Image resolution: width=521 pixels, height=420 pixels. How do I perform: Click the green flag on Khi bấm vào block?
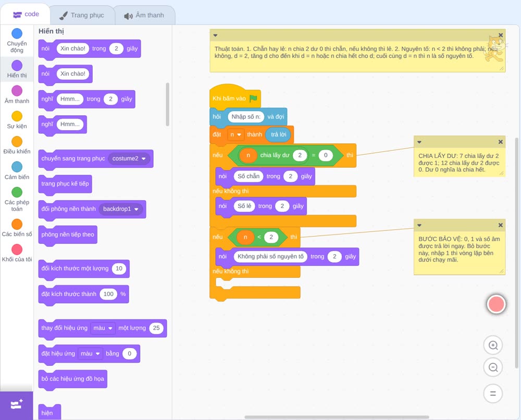tap(254, 98)
